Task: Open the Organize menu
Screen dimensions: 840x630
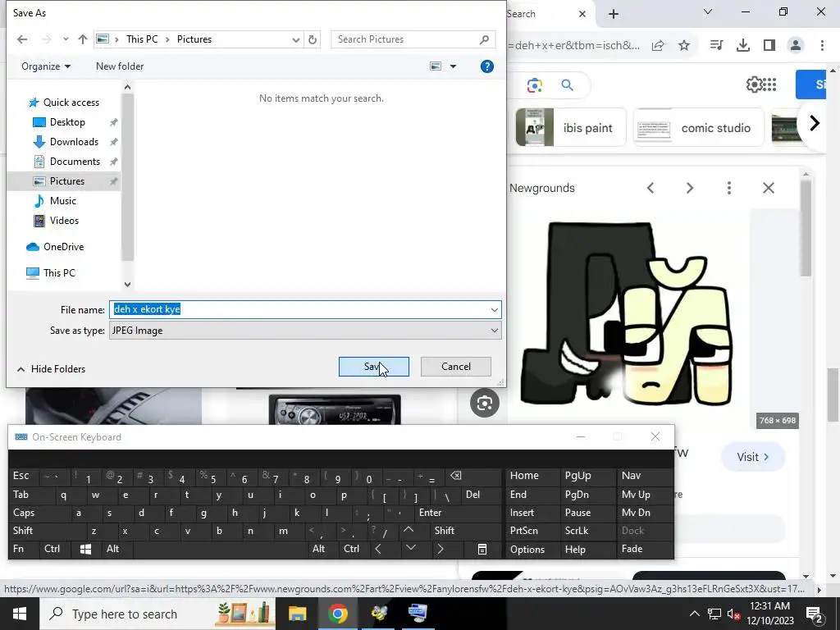Action: [46, 66]
